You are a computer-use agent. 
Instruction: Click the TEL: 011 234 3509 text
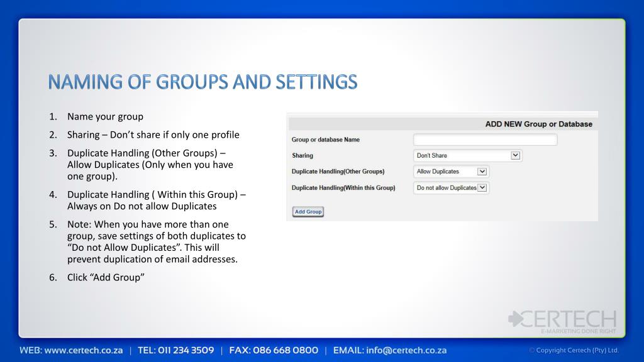tap(176, 350)
